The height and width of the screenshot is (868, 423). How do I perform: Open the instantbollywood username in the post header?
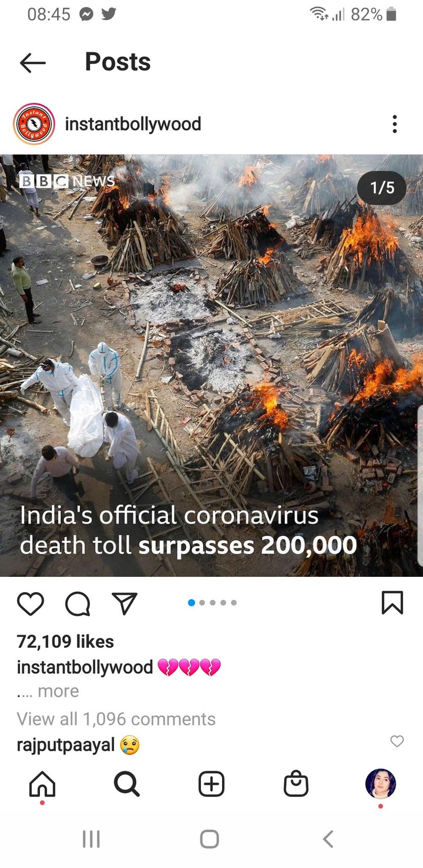pyautogui.click(x=133, y=124)
